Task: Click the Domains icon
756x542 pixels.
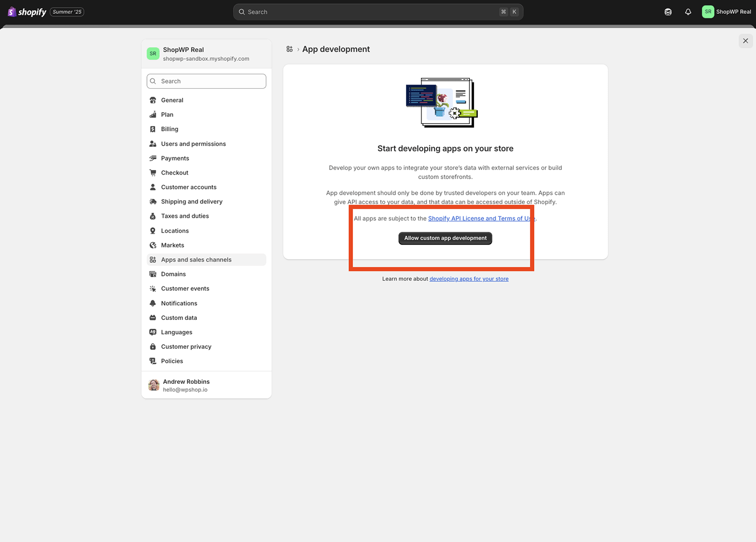Action: click(x=153, y=274)
